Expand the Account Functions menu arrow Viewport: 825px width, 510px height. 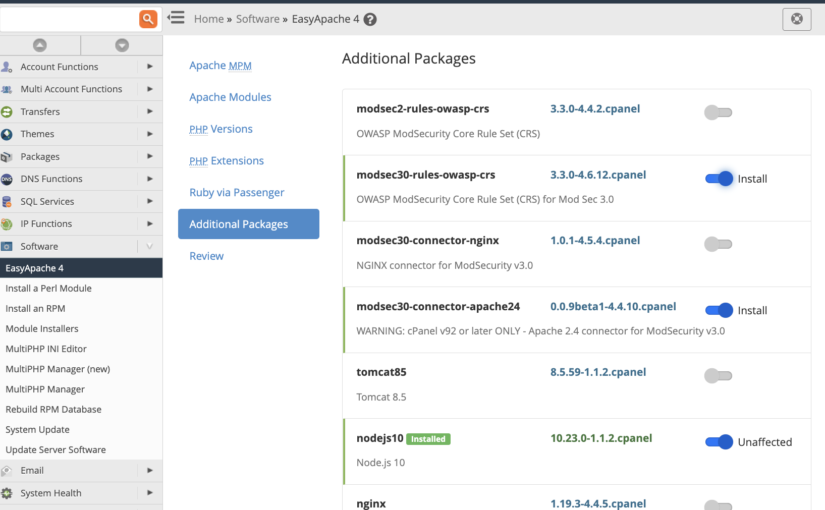pos(150,66)
